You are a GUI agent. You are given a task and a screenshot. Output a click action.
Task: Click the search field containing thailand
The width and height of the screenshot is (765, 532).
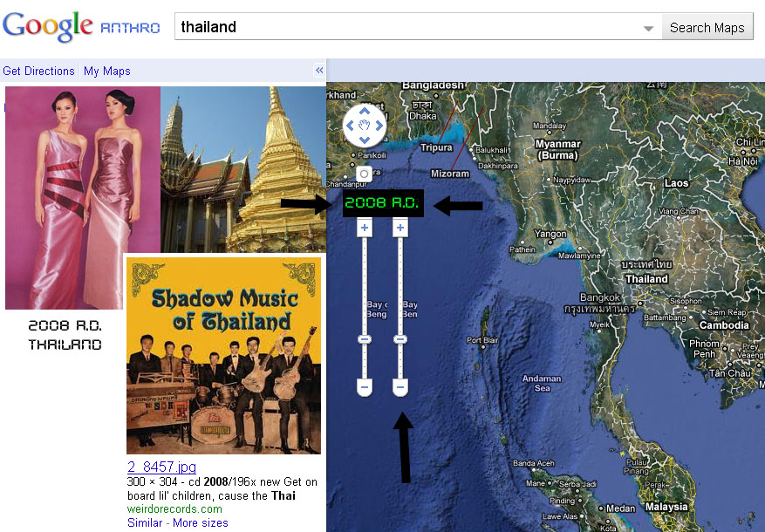click(408, 27)
